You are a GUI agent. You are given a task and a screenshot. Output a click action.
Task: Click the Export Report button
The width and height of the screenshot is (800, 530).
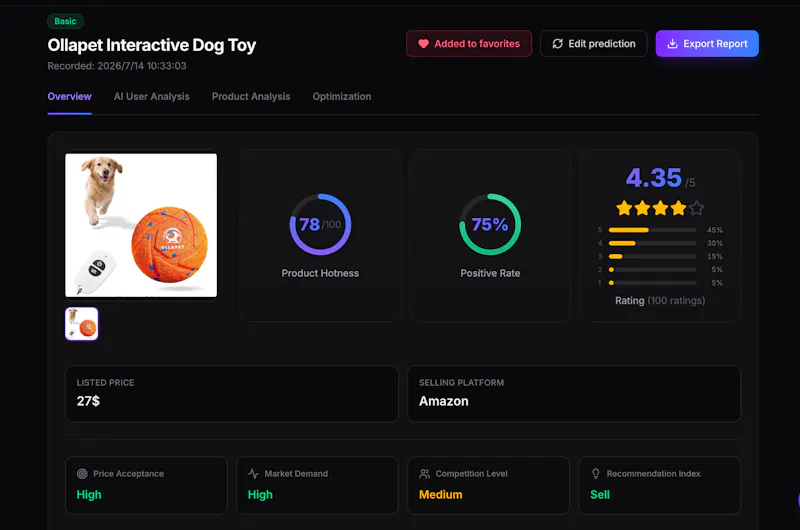(707, 44)
